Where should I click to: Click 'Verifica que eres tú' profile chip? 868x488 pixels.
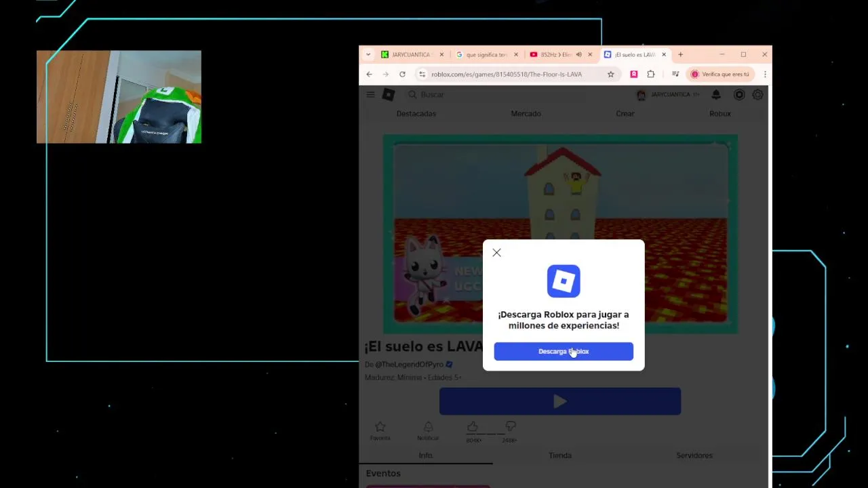(x=720, y=75)
